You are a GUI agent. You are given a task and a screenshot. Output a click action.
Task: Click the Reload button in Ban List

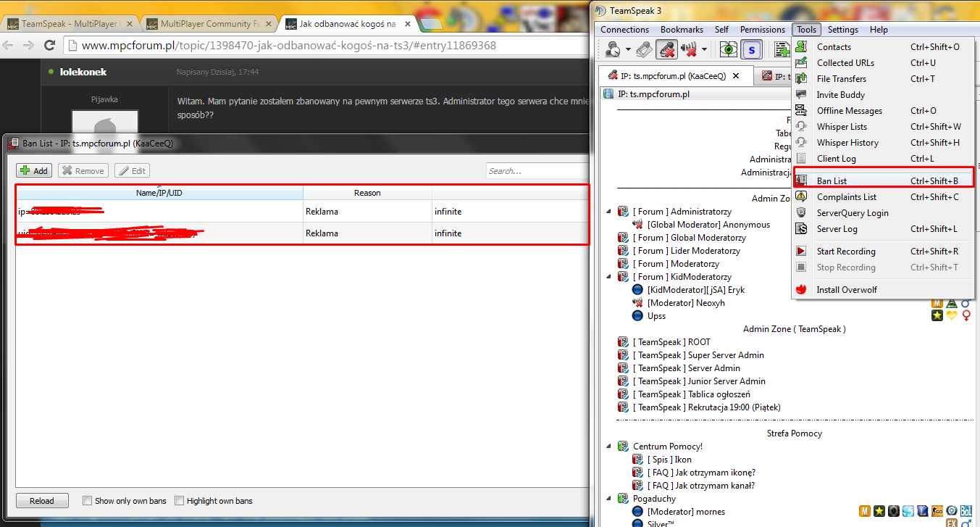42,501
